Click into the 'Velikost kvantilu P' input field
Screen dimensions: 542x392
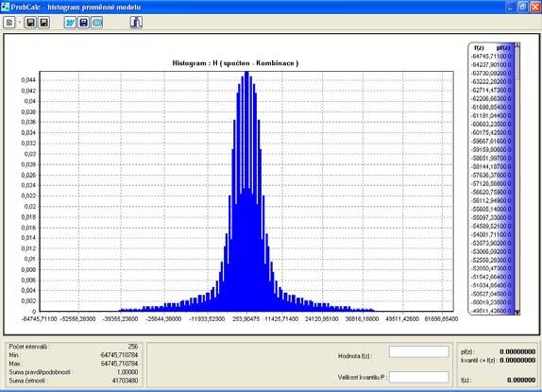419,377
